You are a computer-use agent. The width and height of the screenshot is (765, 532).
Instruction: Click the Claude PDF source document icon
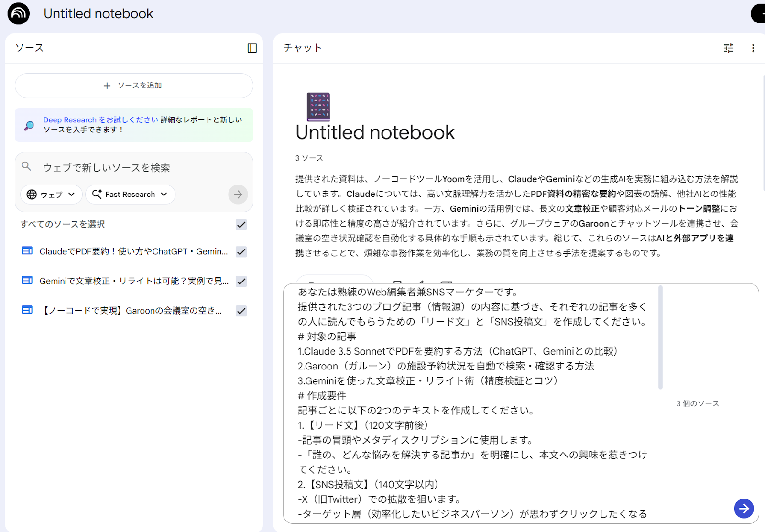[27, 251]
